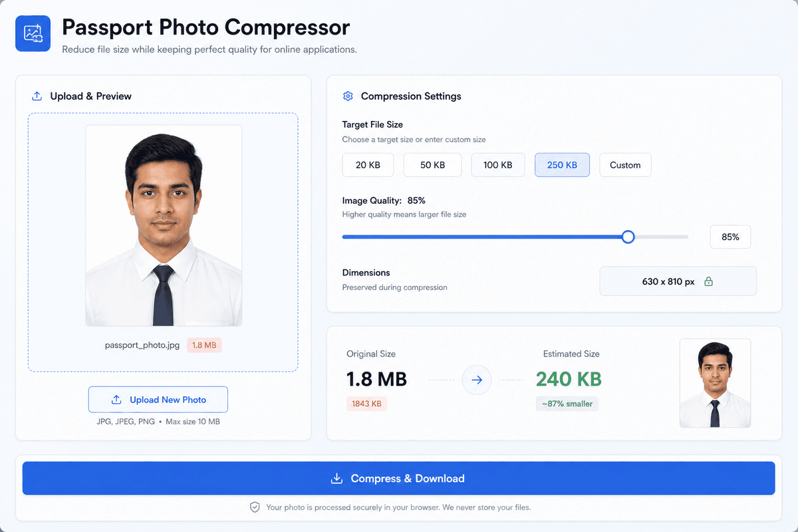This screenshot has height=532, width=798.
Task: Click the ~87% smaller badge
Action: (x=567, y=404)
